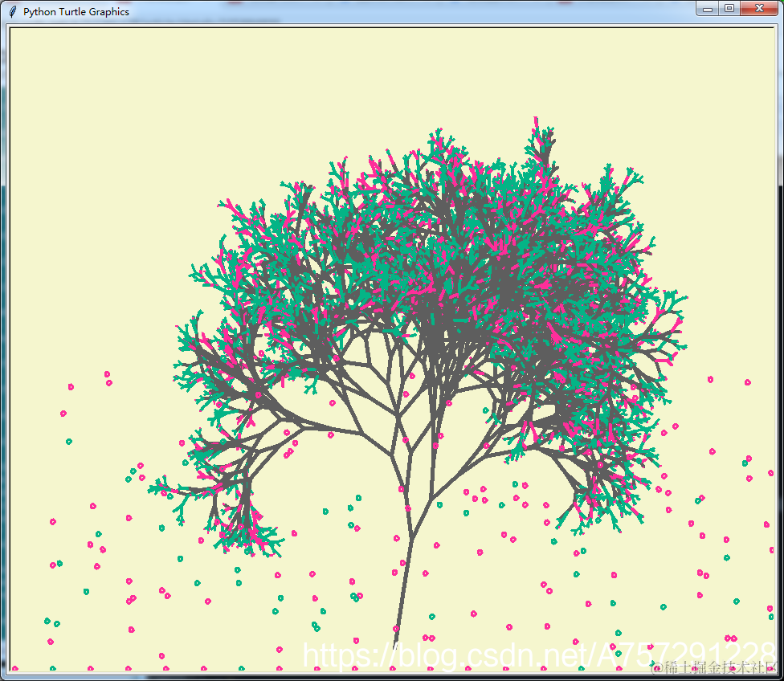Click an empty area of the title bar
784x681 pixels.
(x=400, y=11)
